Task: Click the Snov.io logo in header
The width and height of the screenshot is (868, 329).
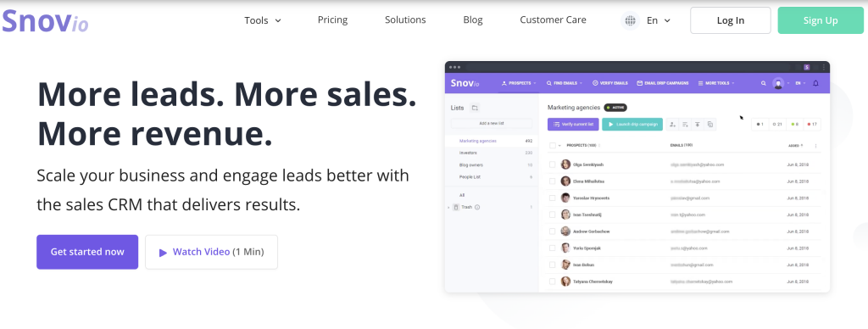Action: tap(45, 20)
